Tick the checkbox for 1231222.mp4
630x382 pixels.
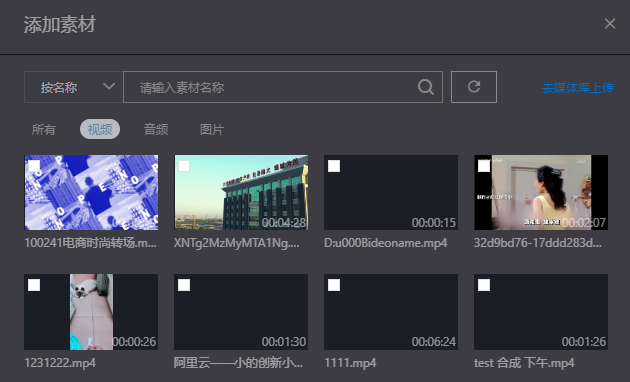coord(34,285)
